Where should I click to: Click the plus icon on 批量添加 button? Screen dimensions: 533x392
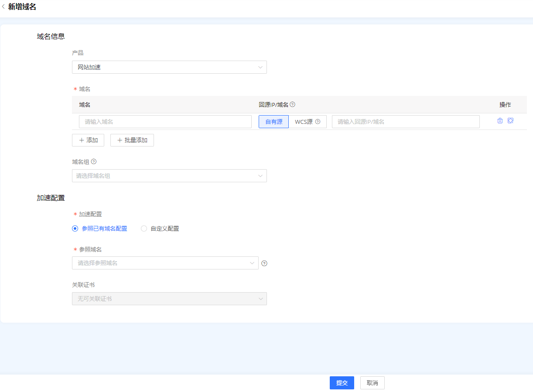[x=120, y=140]
